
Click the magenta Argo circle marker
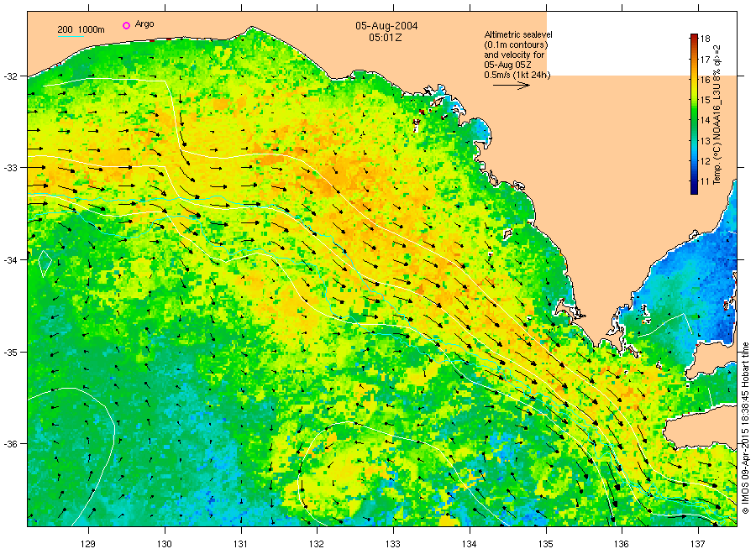pyautogui.click(x=126, y=25)
